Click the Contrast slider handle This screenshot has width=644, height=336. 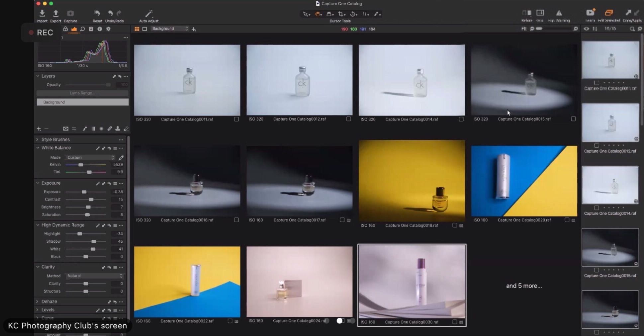[x=91, y=200]
